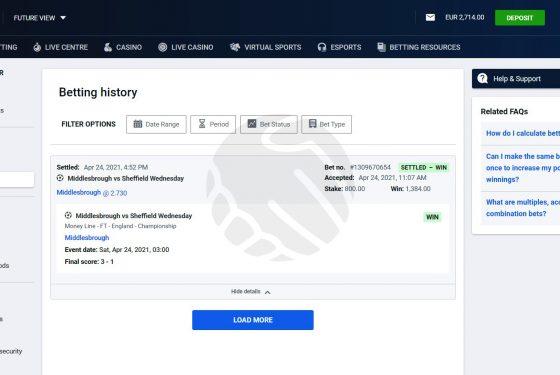Click the Help & Support question icon
Screen dimensions: 560x375
point(482,79)
